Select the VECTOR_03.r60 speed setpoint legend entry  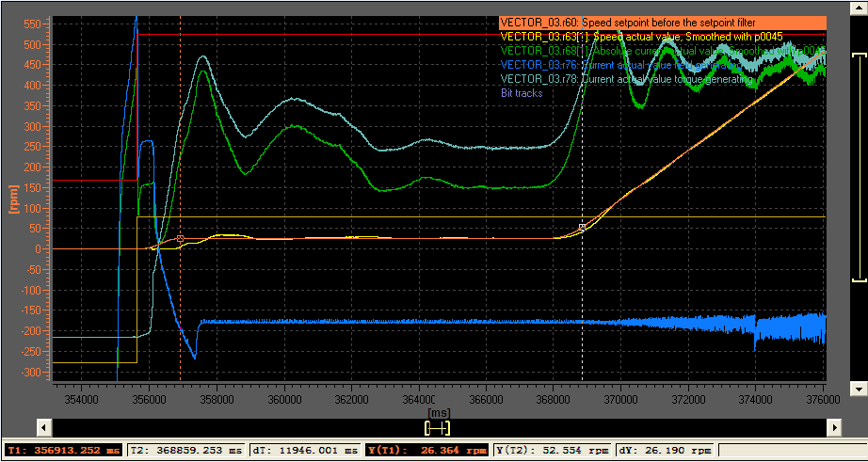coord(663,23)
